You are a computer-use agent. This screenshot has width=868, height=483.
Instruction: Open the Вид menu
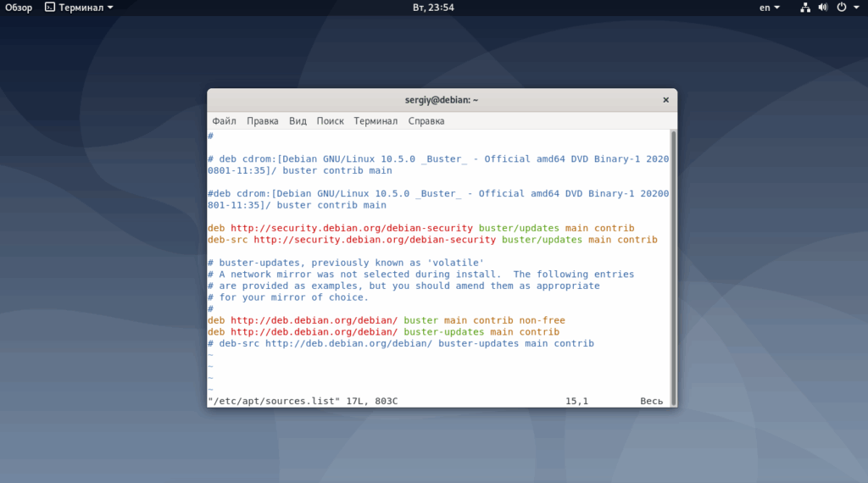click(x=298, y=121)
